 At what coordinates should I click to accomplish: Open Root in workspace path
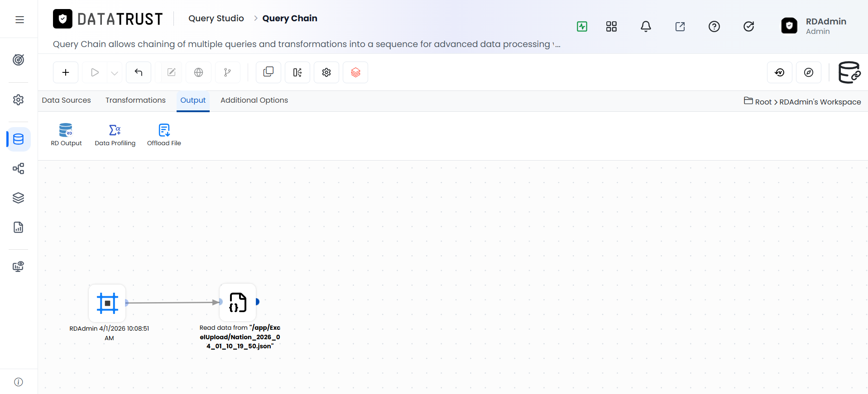pyautogui.click(x=763, y=102)
